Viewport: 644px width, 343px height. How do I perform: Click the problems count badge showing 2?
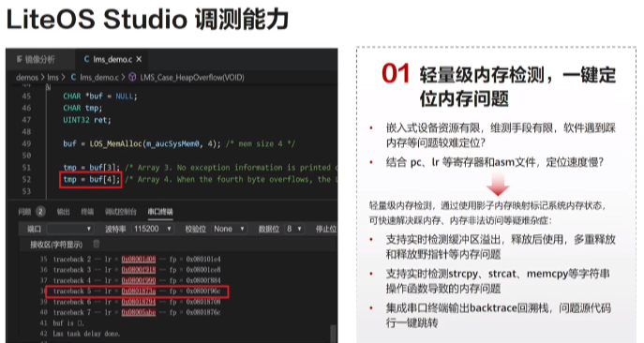tap(40, 212)
